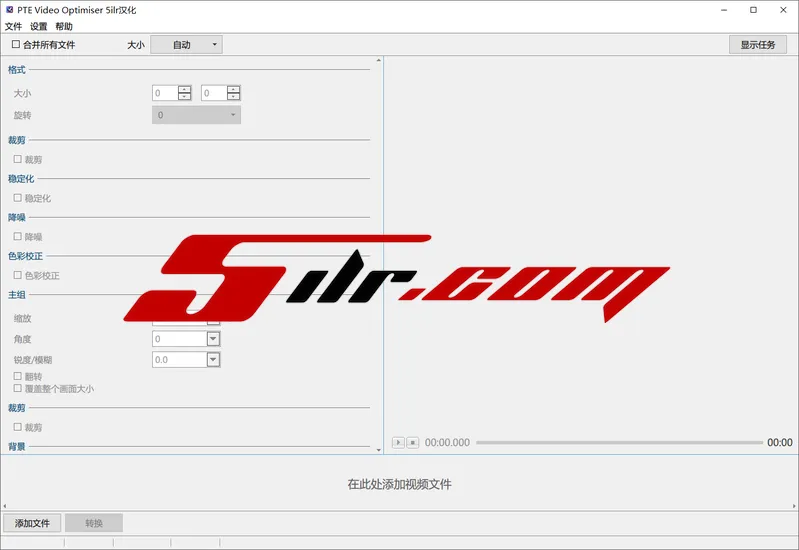Expand the 锐度/模糊 combo box arrow
799x550 pixels.
(213, 360)
